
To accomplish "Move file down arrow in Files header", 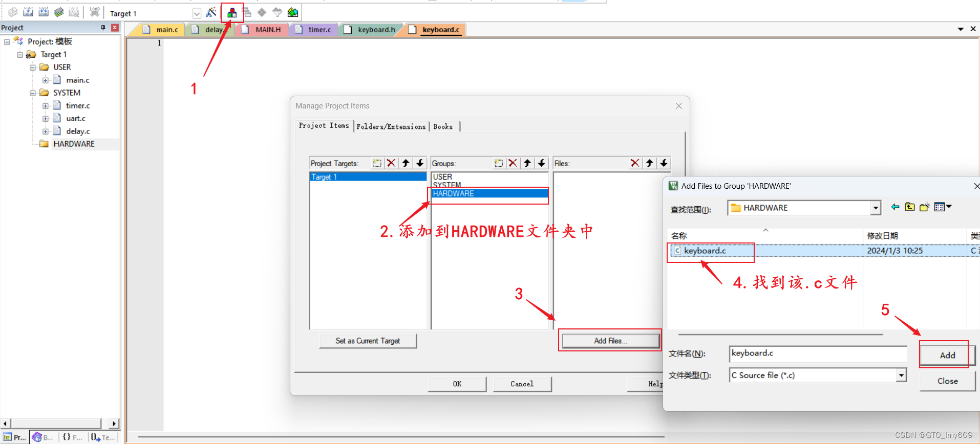I will 664,163.
